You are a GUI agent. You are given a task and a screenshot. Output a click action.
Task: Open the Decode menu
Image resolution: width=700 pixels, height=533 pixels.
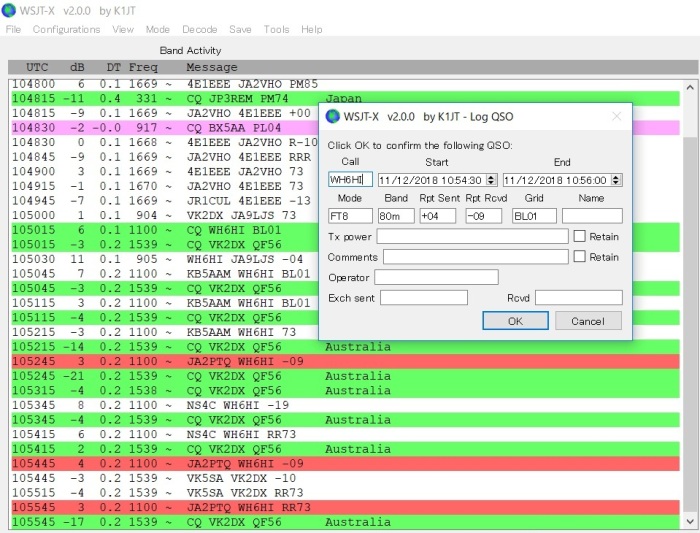coord(200,29)
